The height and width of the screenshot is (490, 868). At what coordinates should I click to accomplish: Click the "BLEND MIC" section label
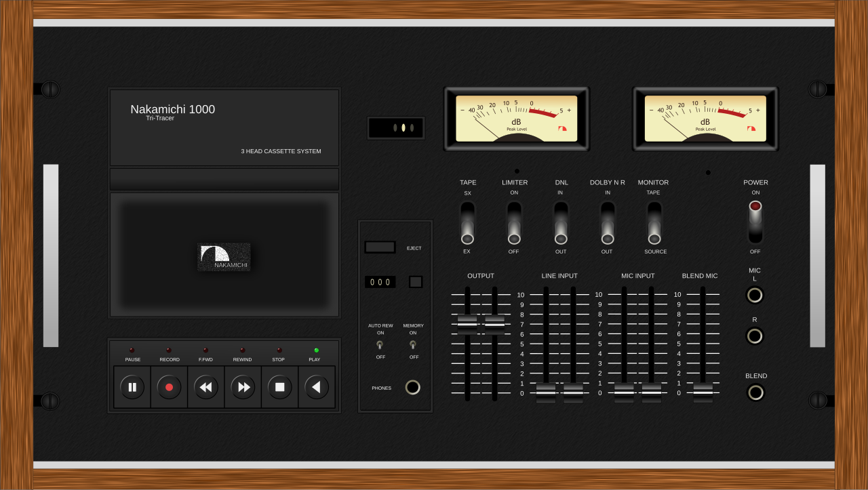click(x=700, y=276)
